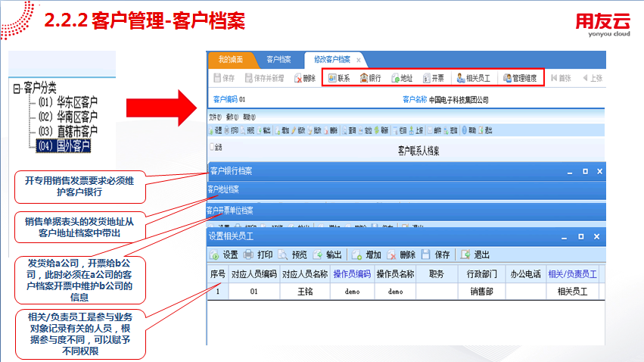Click 增加 in the 设置相关员工 toolbar
This screenshot has width=644, height=362.
point(367,254)
